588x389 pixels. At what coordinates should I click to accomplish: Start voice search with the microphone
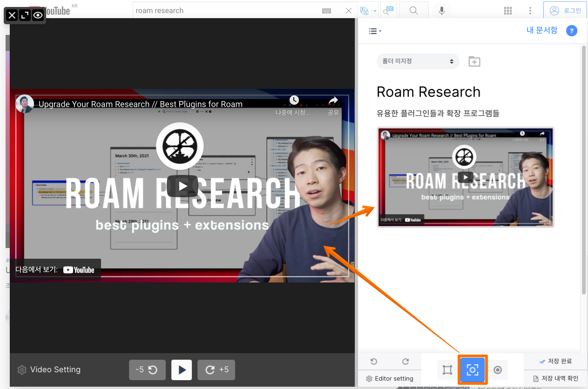tap(442, 11)
